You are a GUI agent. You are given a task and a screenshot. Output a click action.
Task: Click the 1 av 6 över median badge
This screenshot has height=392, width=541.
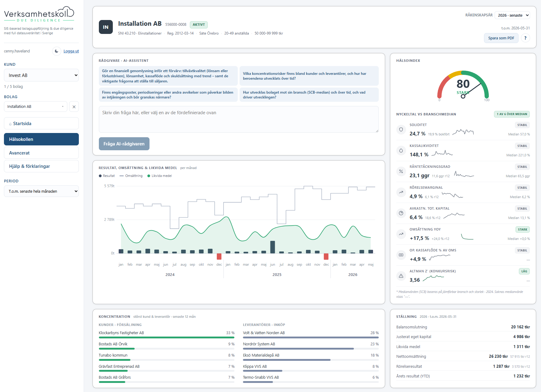coord(512,114)
